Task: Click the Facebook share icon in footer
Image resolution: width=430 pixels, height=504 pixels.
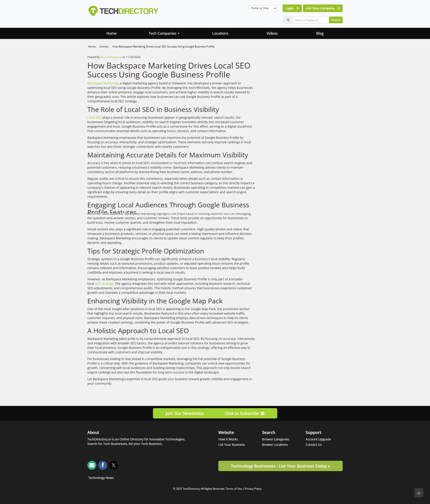Action: (102, 465)
